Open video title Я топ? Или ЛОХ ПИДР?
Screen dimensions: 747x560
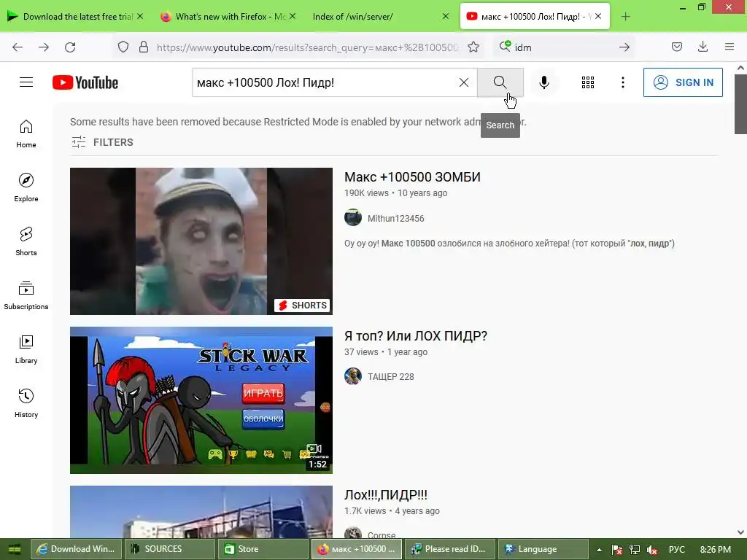point(416,336)
